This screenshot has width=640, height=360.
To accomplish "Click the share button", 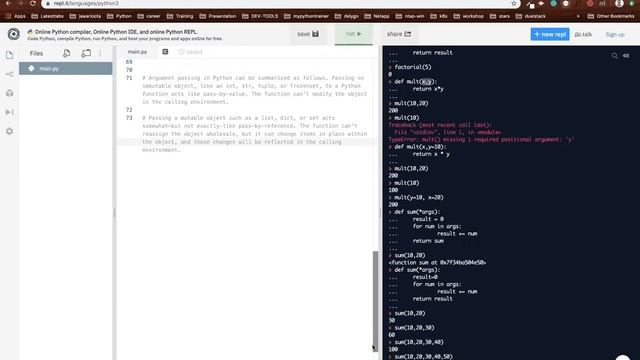I will tap(399, 34).
